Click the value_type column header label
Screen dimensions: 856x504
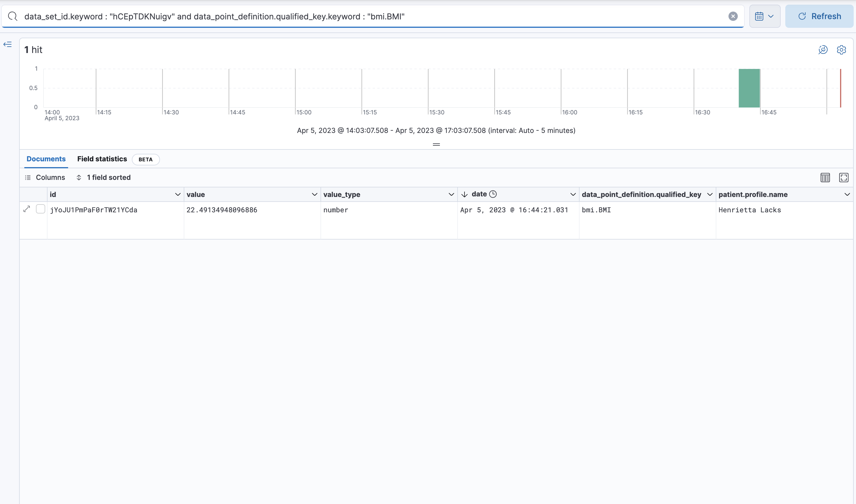click(x=342, y=195)
